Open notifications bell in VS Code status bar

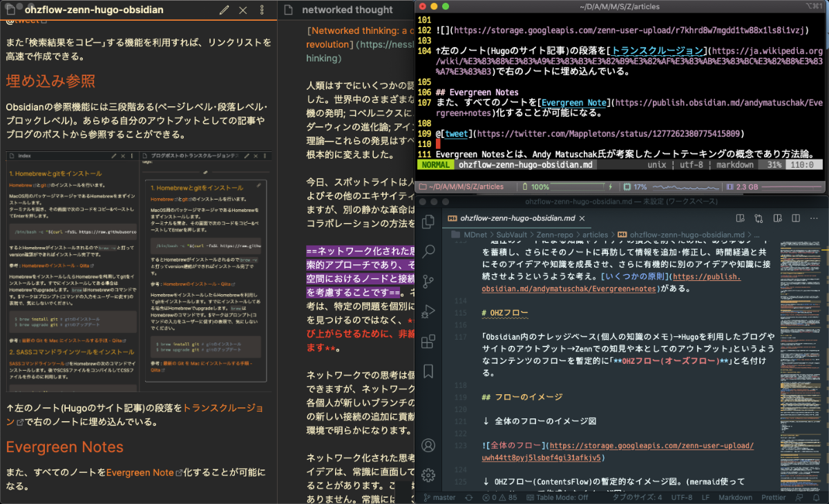816,497
